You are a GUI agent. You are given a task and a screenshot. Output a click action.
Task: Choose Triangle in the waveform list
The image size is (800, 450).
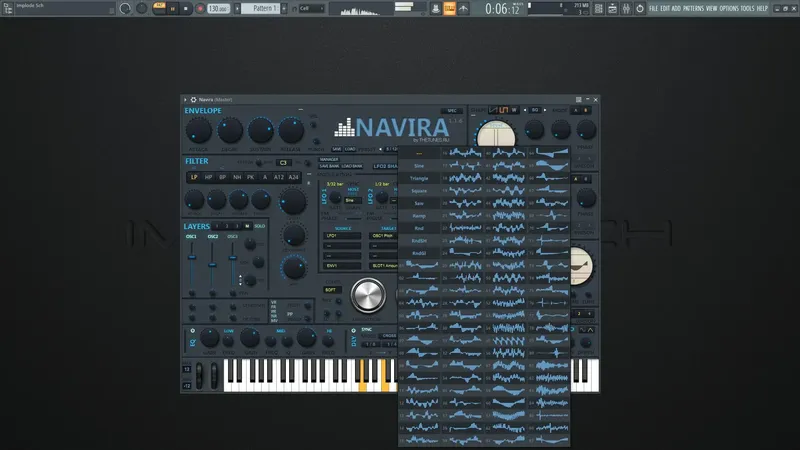419,179
